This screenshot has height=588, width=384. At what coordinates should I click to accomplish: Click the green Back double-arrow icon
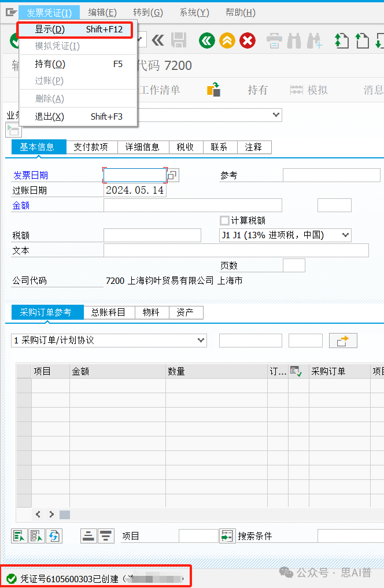206,40
